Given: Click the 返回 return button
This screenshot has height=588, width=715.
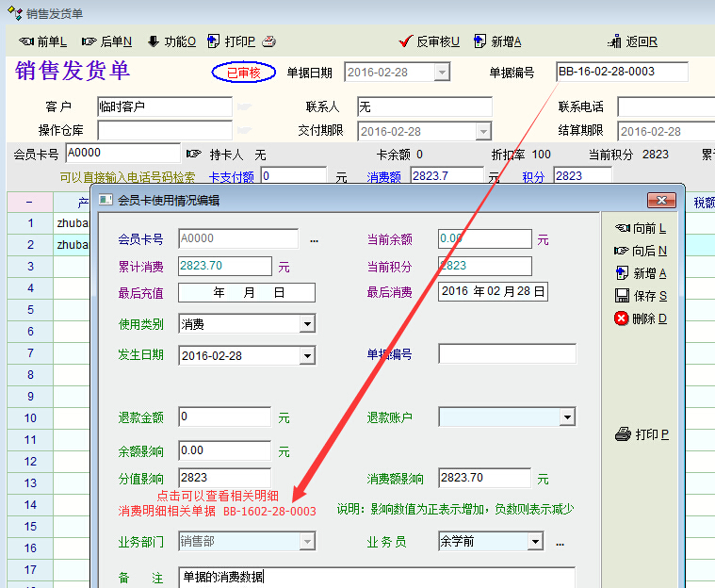Looking at the screenshot, I should [x=634, y=41].
